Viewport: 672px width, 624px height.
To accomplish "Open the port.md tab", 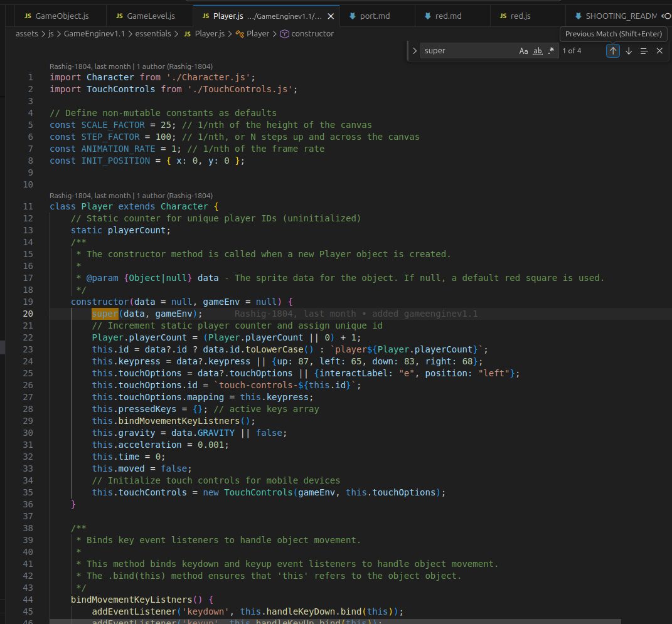I will coord(370,16).
